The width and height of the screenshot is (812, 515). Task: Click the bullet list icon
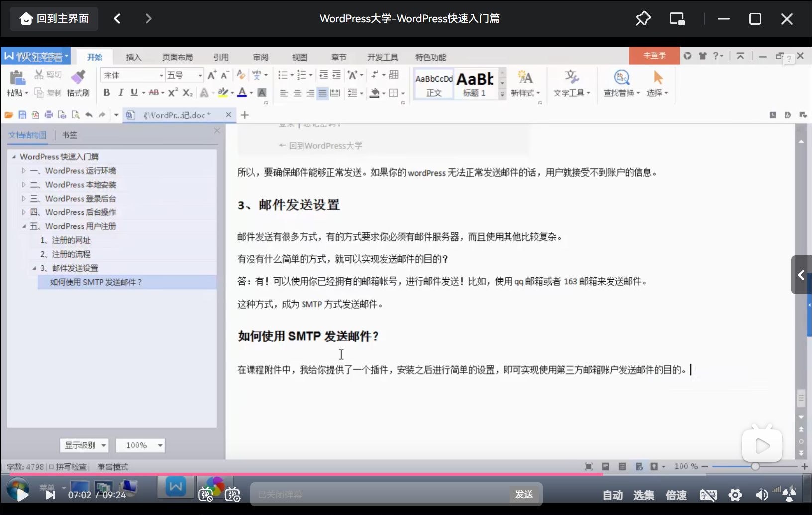click(x=282, y=75)
